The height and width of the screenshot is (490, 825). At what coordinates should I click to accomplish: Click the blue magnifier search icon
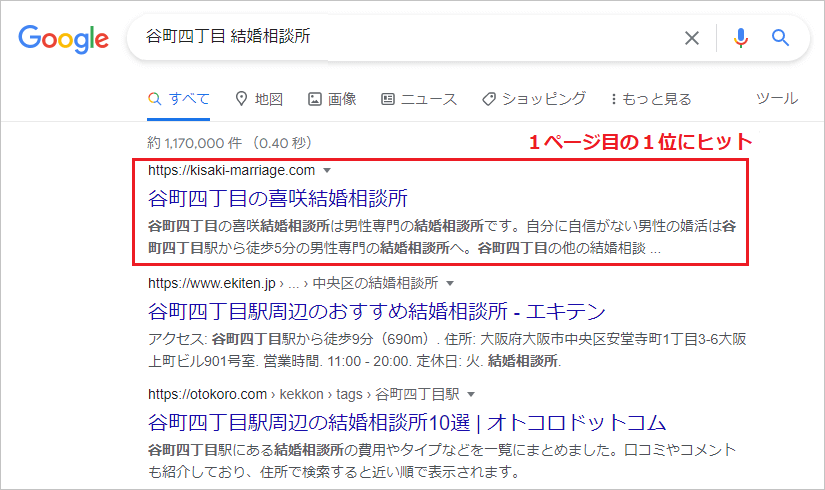(780, 38)
